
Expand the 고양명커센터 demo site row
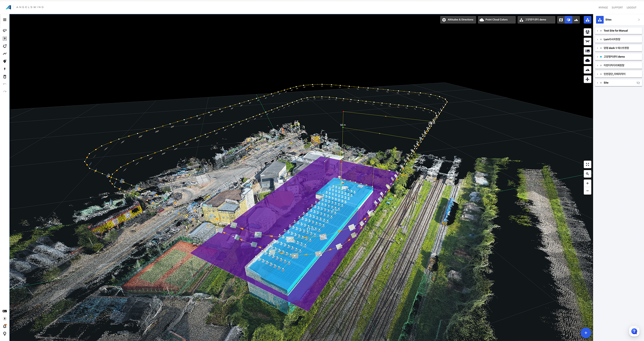pos(598,57)
